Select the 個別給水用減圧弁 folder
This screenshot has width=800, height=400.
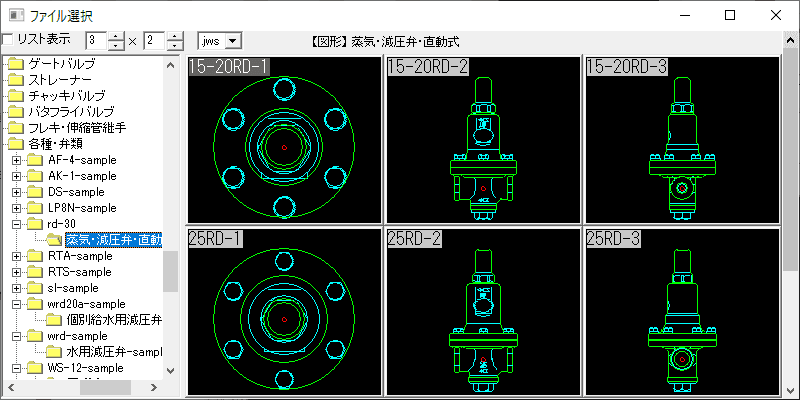(113, 320)
